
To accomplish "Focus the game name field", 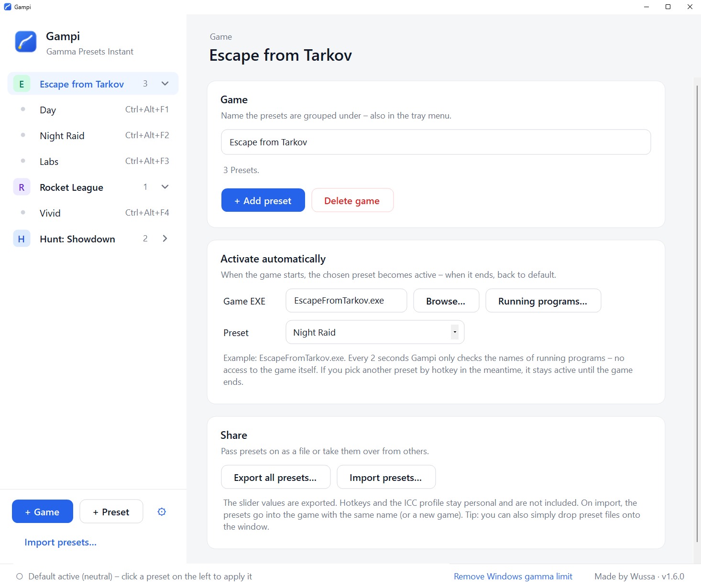I will (x=436, y=142).
